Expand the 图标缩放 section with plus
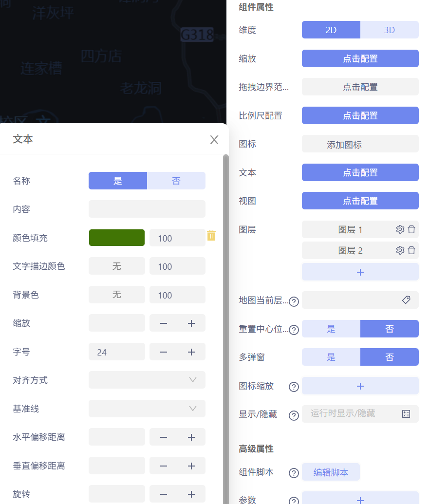Image resolution: width=429 pixels, height=504 pixels. click(x=360, y=386)
